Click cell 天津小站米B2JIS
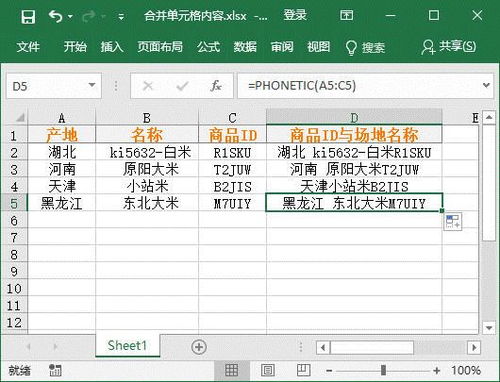Image resolution: width=500 pixels, height=382 pixels. [x=354, y=186]
